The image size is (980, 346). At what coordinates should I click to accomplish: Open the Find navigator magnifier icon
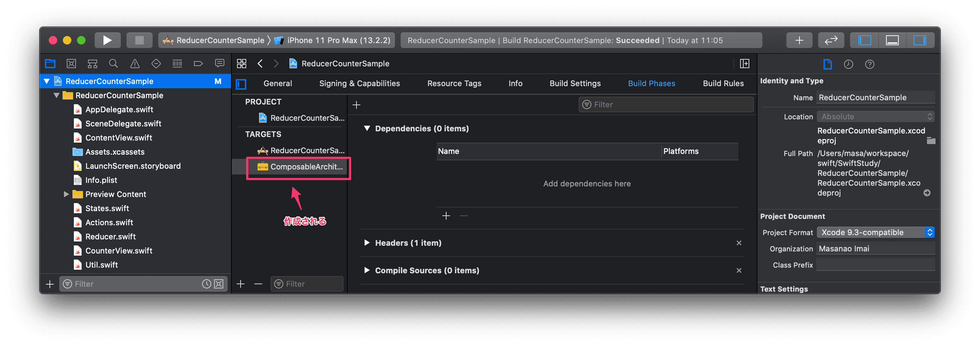(x=113, y=64)
